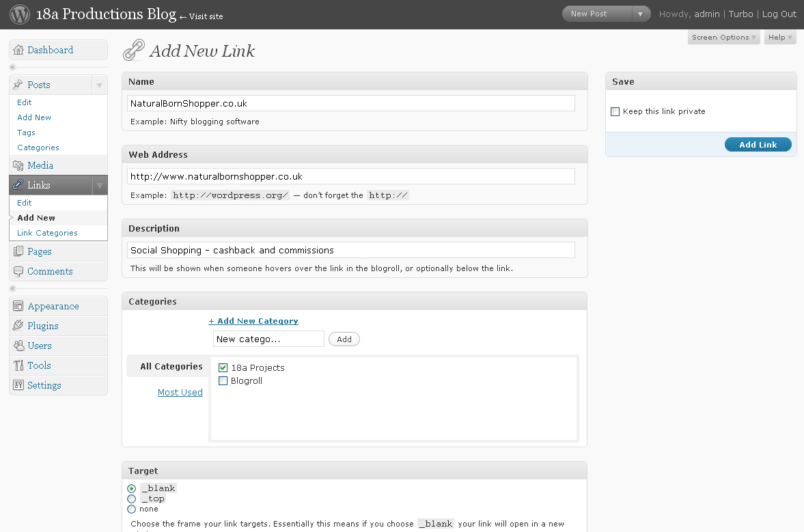804x532 pixels.
Task: Click 18a Productions Blog title
Action: (106, 14)
